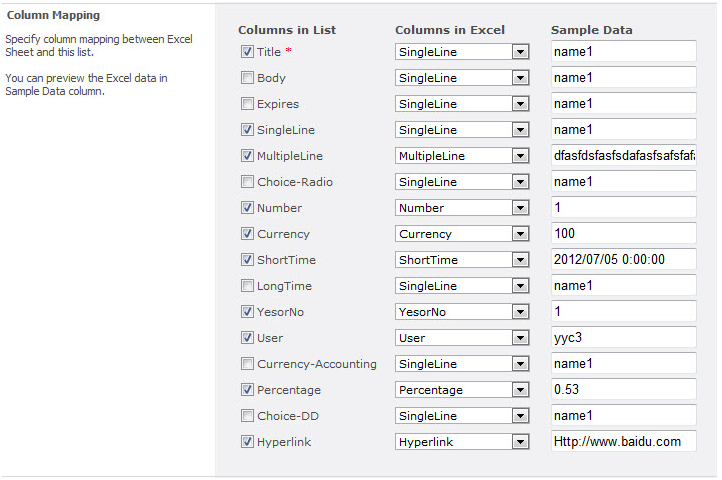722x480 pixels.
Task: Expand the ShortTime mapping dropdown
Action: point(462,260)
